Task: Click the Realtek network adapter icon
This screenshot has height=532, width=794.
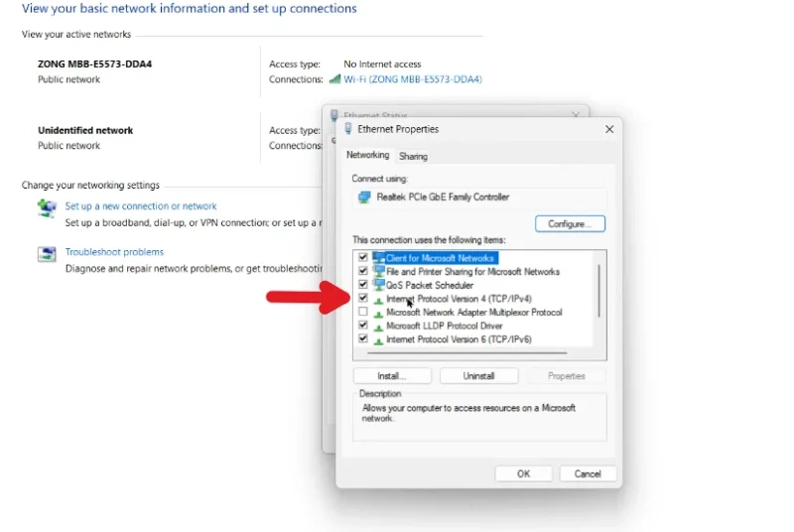Action: tap(364, 198)
